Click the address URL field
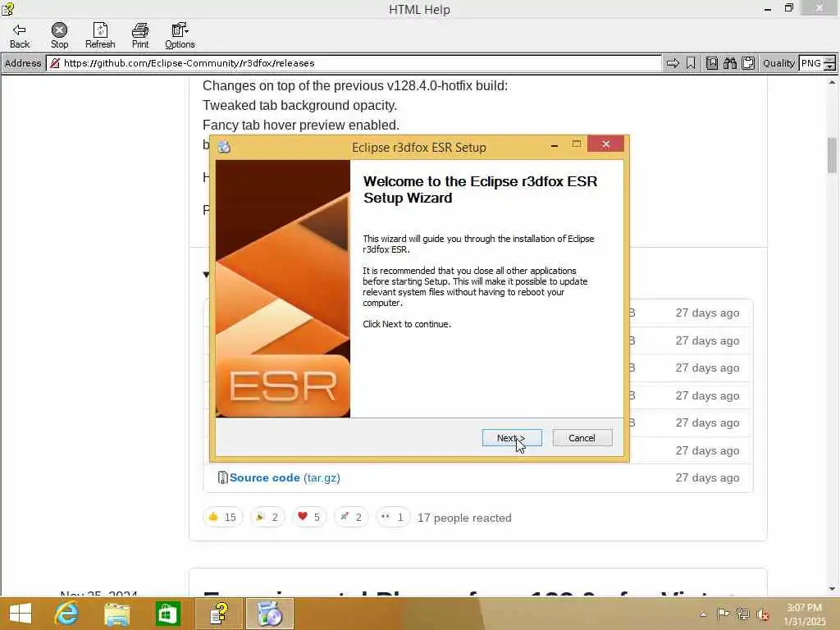 point(354,63)
